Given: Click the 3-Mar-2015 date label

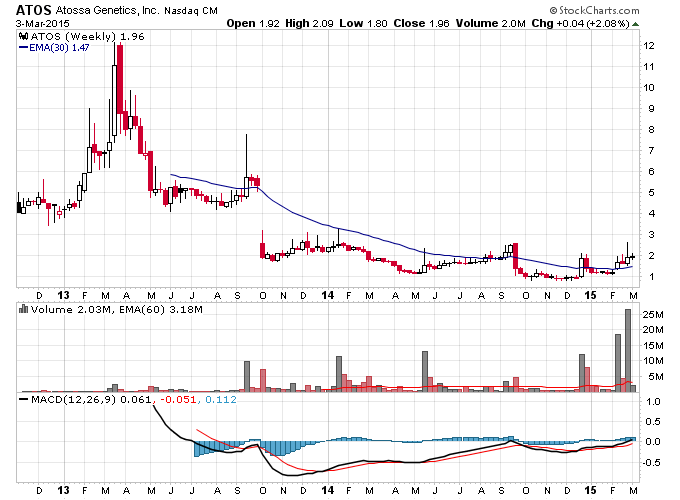Looking at the screenshot, I should (42, 23).
